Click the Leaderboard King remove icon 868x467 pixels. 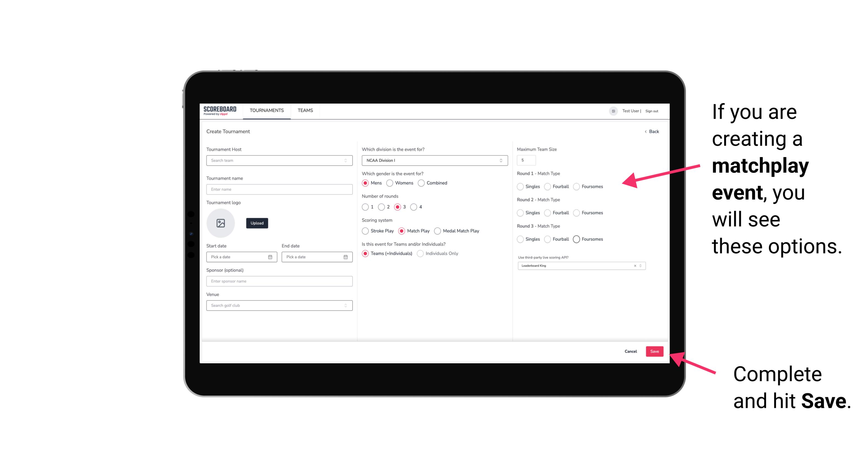(x=635, y=266)
